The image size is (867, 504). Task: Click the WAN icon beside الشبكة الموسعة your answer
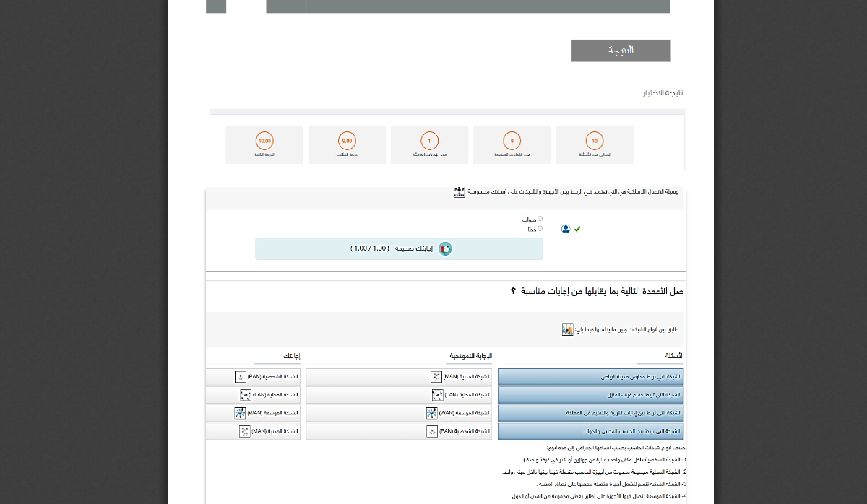[240, 412]
